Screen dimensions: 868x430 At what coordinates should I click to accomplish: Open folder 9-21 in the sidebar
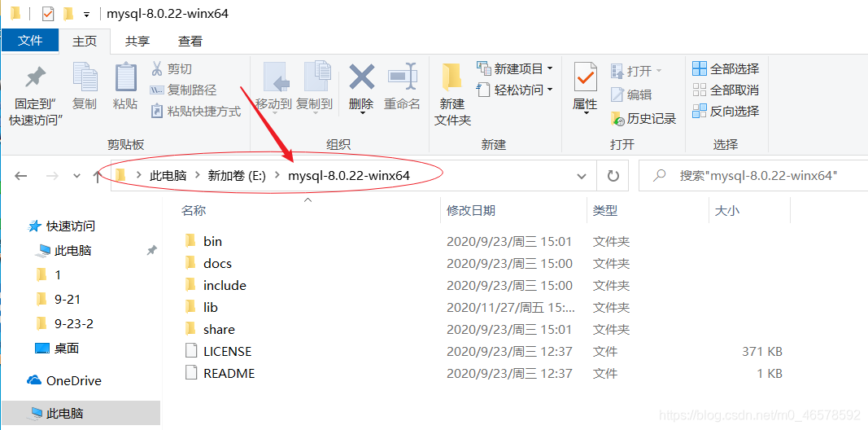click(68, 299)
